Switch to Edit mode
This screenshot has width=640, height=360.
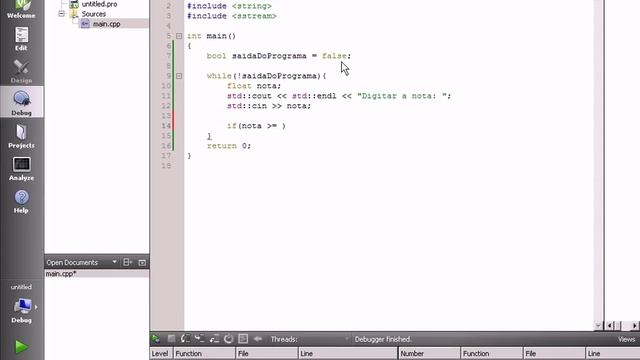point(21,38)
